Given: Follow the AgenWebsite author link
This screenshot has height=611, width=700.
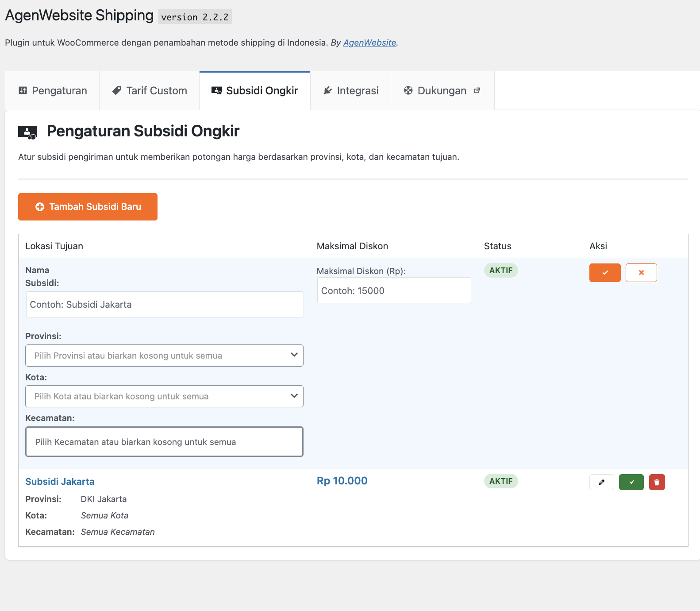Looking at the screenshot, I should pos(369,43).
